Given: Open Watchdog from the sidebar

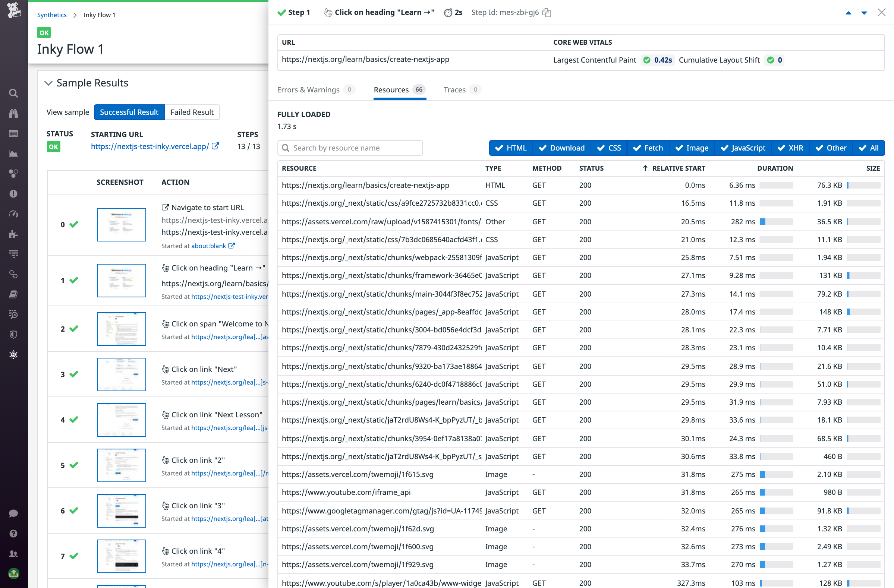Looking at the screenshot, I should point(13,113).
